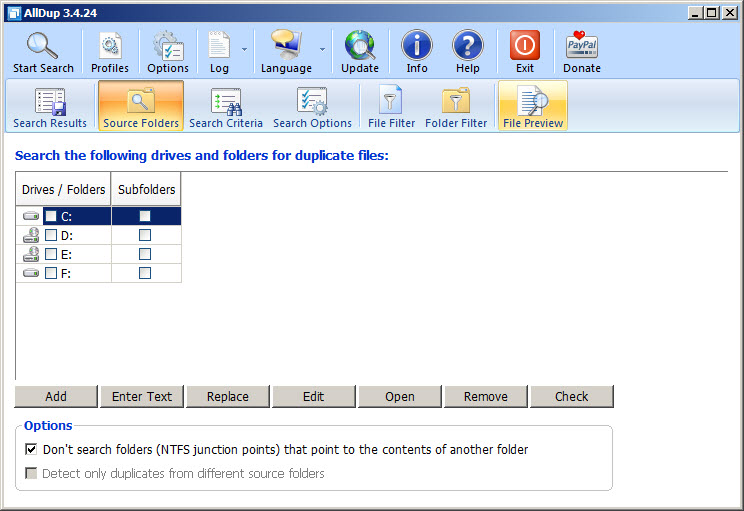Click the Subfolders column header
744x511 pixels.
point(146,189)
